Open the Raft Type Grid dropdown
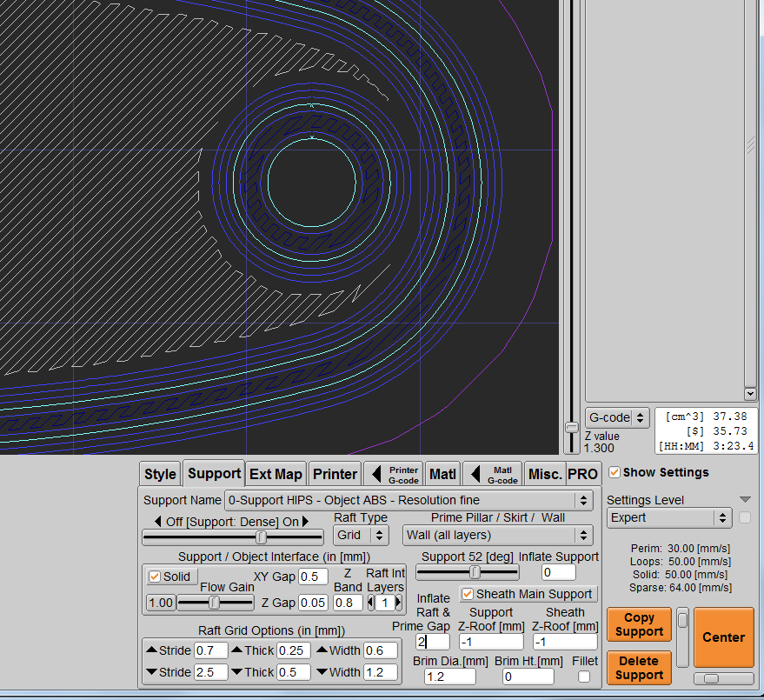The height and width of the screenshot is (700, 764). pyautogui.click(x=361, y=535)
